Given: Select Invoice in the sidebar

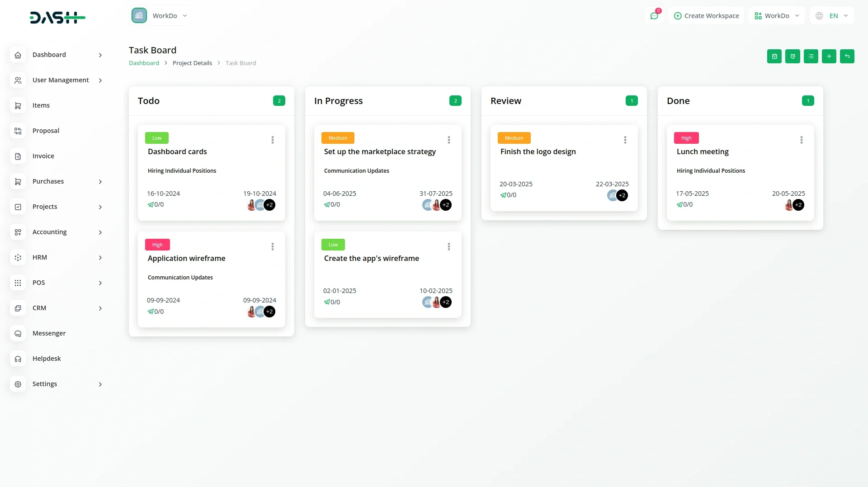Looking at the screenshot, I should pos(43,156).
